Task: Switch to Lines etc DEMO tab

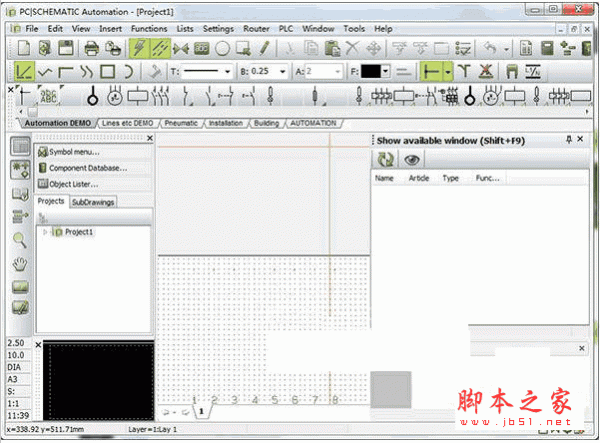Action: 127,123
